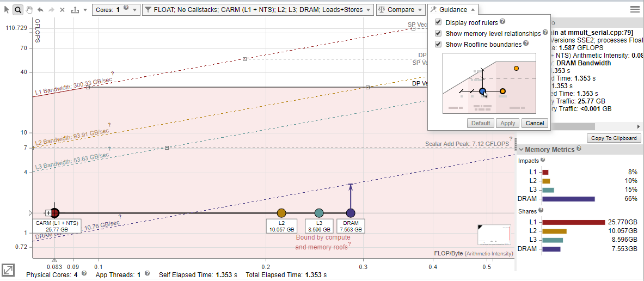This screenshot has height=281, width=644.
Task: Click the DRAM 7.553 GB label
Action: coord(351,226)
